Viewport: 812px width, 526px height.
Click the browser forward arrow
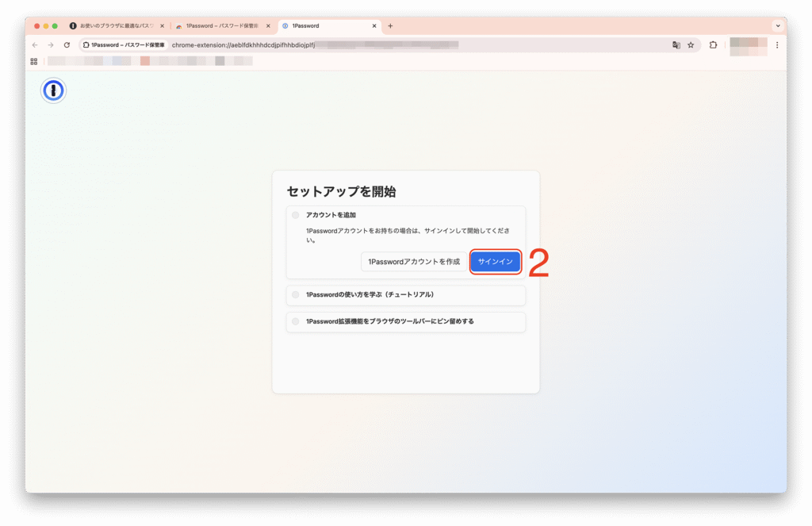[51, 45]
